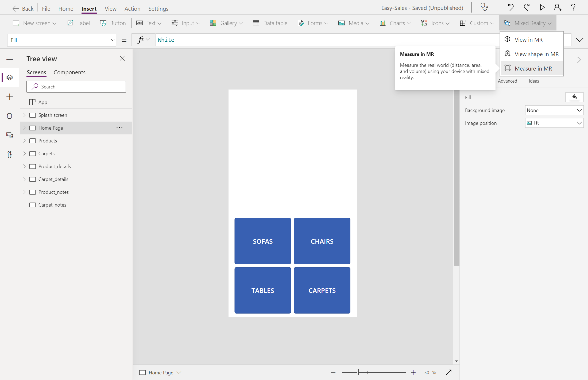Open the Fill property selector dropdown
This screenshot has height=380, width=588.
(62, 40)
